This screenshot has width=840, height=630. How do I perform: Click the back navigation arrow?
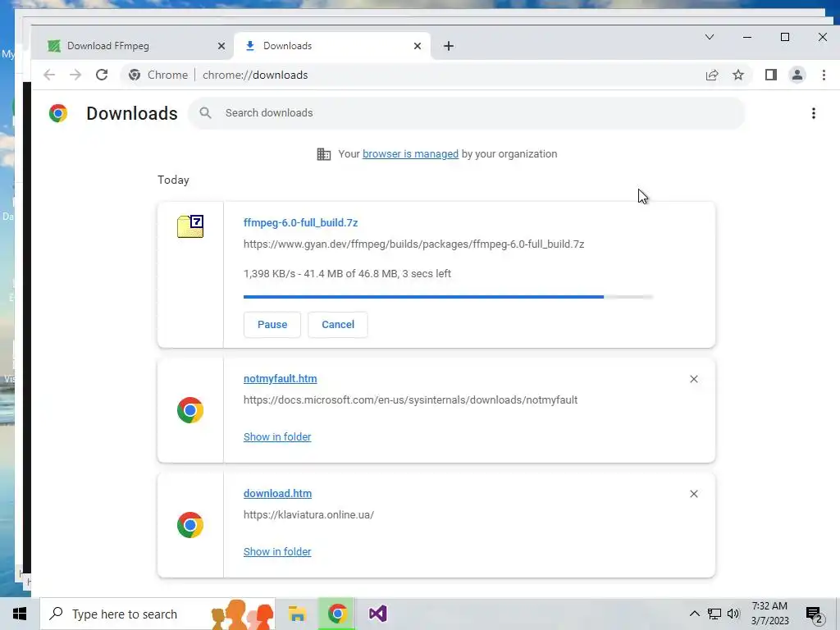point(49,75)
